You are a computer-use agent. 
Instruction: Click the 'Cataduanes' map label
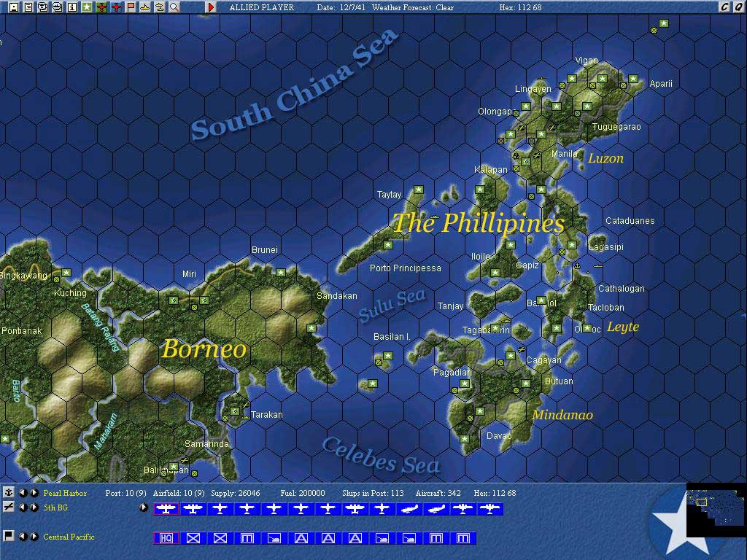click(x=630, y=220)
